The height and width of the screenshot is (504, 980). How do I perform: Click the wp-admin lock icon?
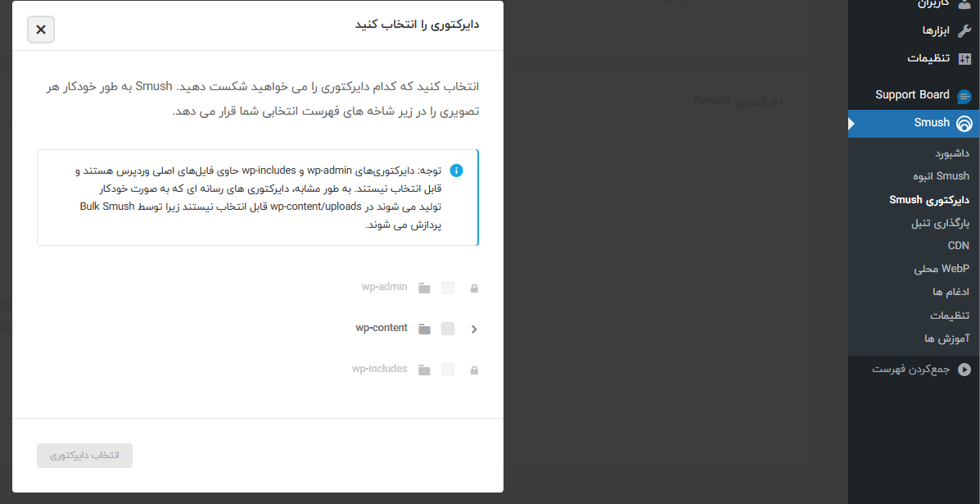(474, 288)
